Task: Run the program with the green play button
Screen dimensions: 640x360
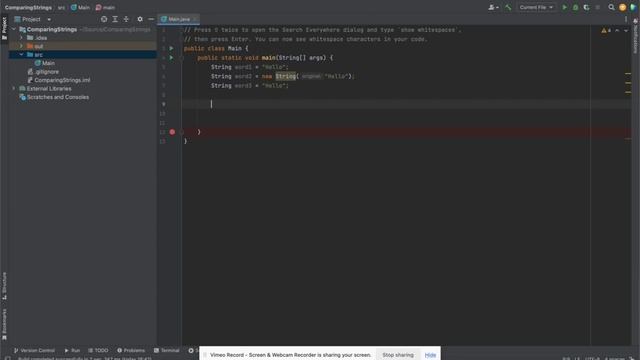Action: pos(564,7)
